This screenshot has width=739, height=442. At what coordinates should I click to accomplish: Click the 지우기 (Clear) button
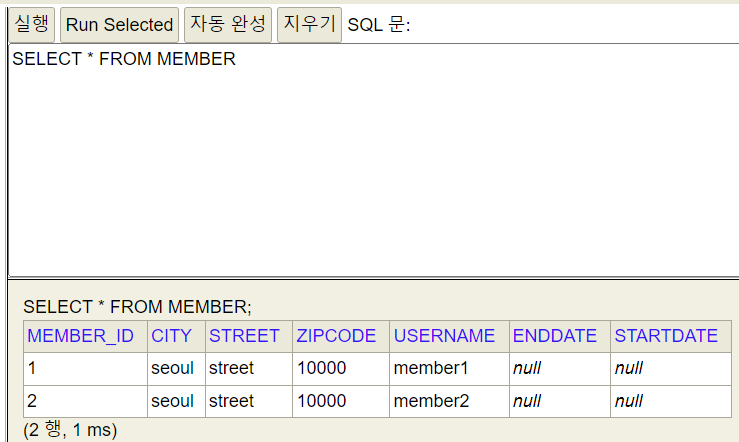(x=309, y=25)
